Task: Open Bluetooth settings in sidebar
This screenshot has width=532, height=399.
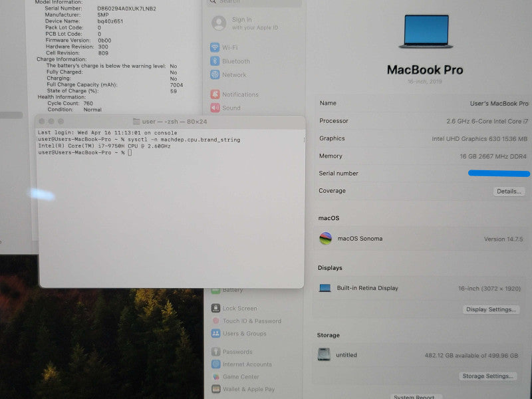Action: (x=230, y=61)
